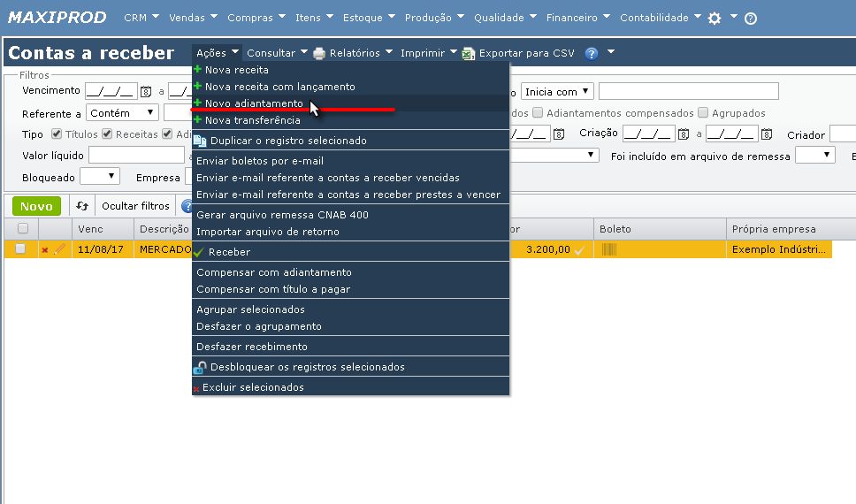Click Ocultar filtros button
Screen dimensions: 856x504
(x=135, y=206)
